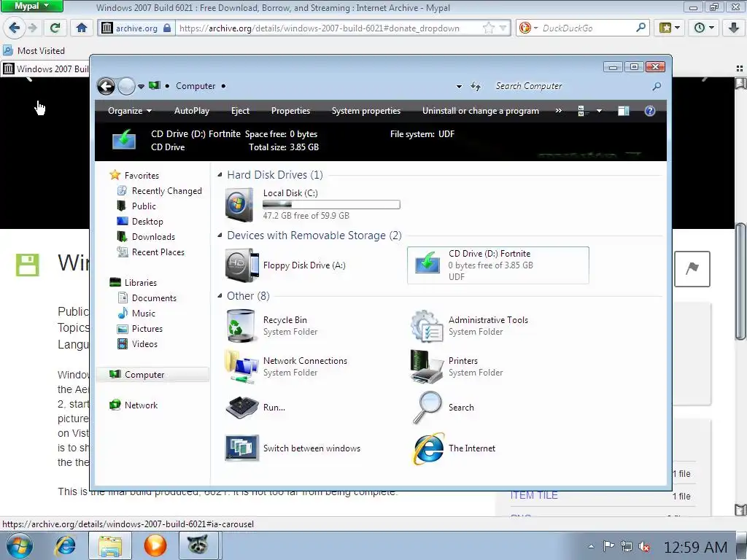The image size is (747, 560).
Task: Open the Documents library
Action: pos(154,298)
